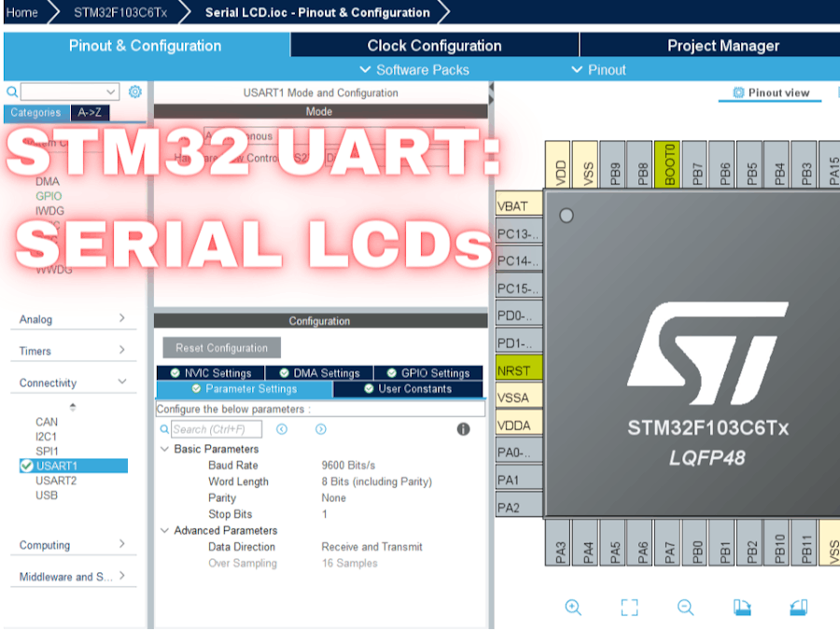840x630 pixels.
Task: Click the STM32F103C6Tx breadcrumb
Action: [120, 12]
